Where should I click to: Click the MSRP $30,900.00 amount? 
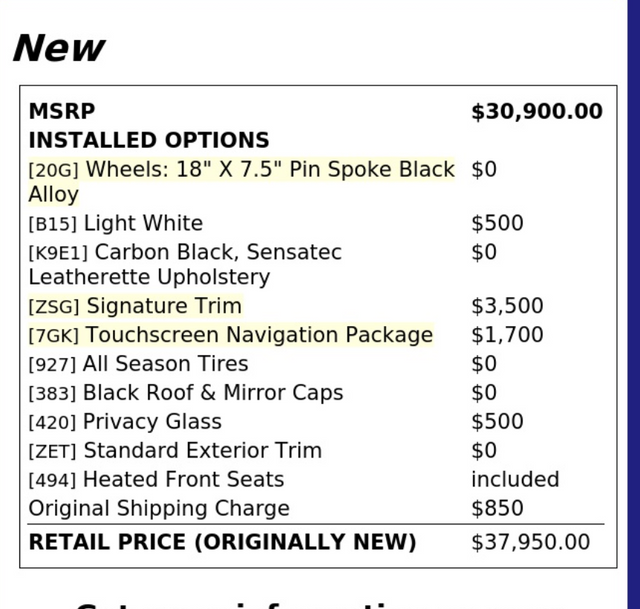(537, 111)
